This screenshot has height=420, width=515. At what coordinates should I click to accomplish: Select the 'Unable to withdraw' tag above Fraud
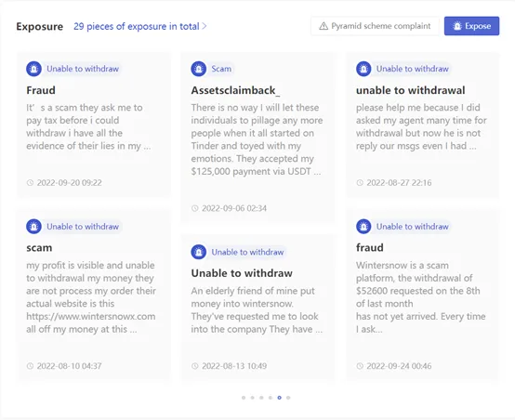pos(83,69)
